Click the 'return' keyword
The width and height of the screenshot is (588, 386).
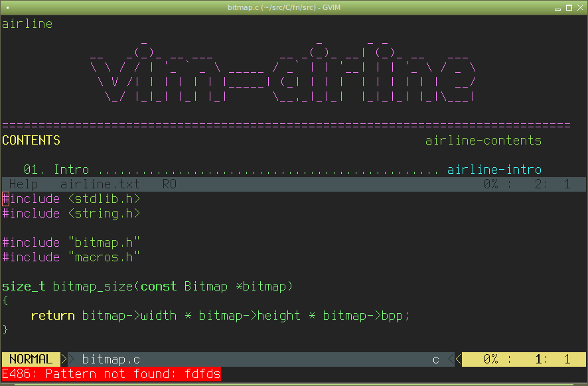(53, 316)
